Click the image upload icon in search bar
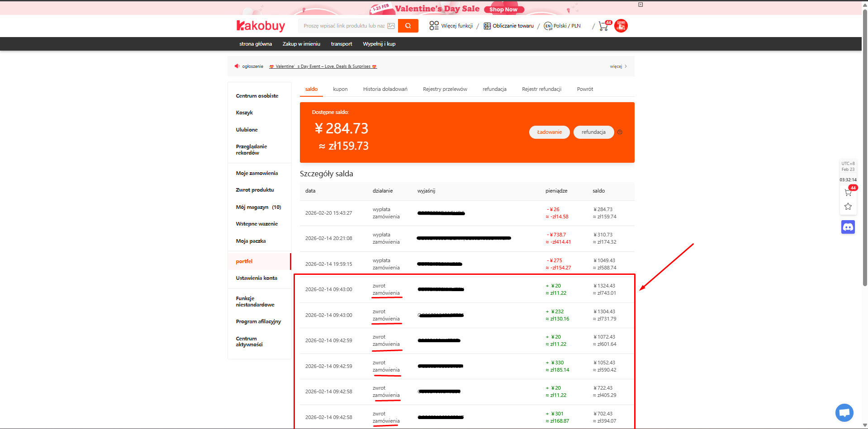Screen dimensions: 868x429 (390, 26)
